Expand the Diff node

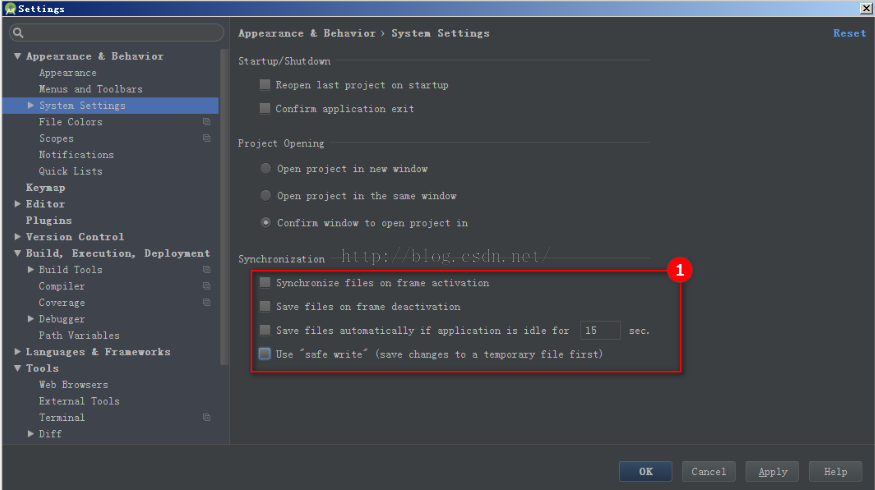coord(31,434)
